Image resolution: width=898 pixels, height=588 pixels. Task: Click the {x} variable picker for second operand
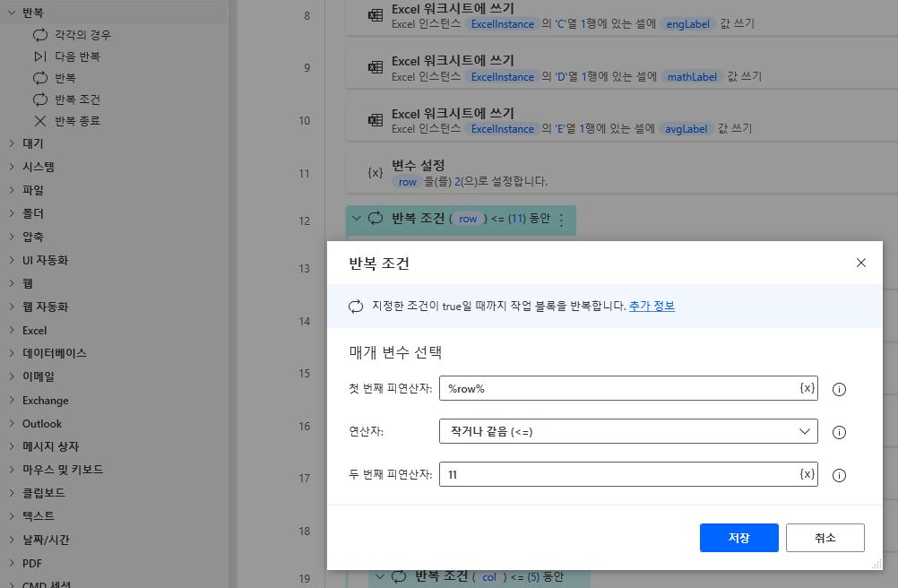click(807, 474)
